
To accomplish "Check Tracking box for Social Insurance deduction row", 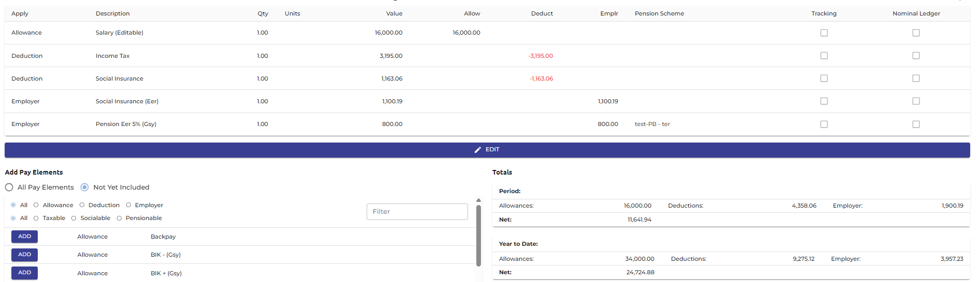I will click(x=824, y=79).
